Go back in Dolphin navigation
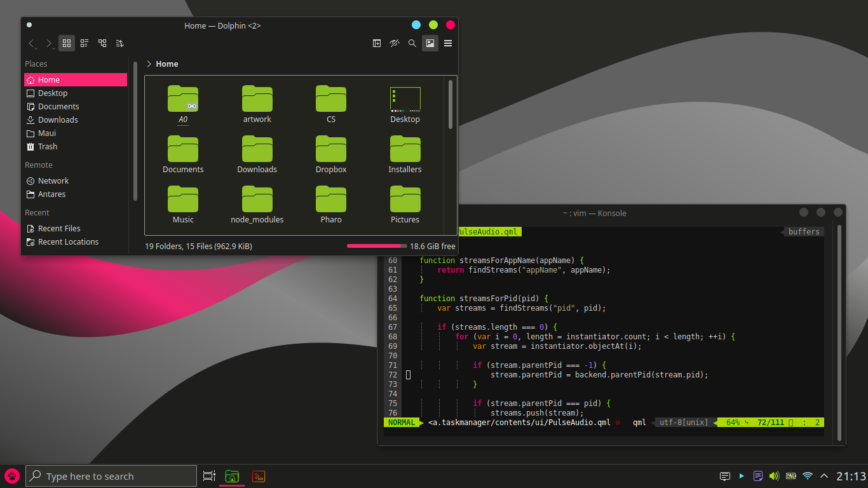This screenshot has width=868, height=488. 32,43
